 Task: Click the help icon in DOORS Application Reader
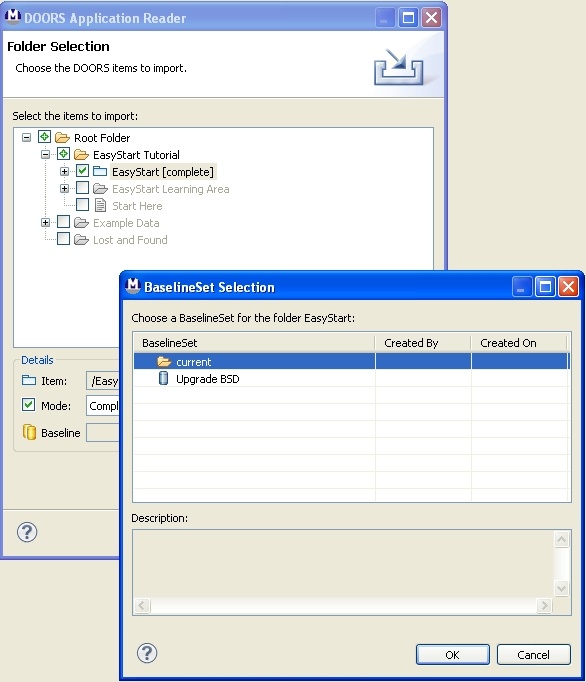tap(27, 532)
